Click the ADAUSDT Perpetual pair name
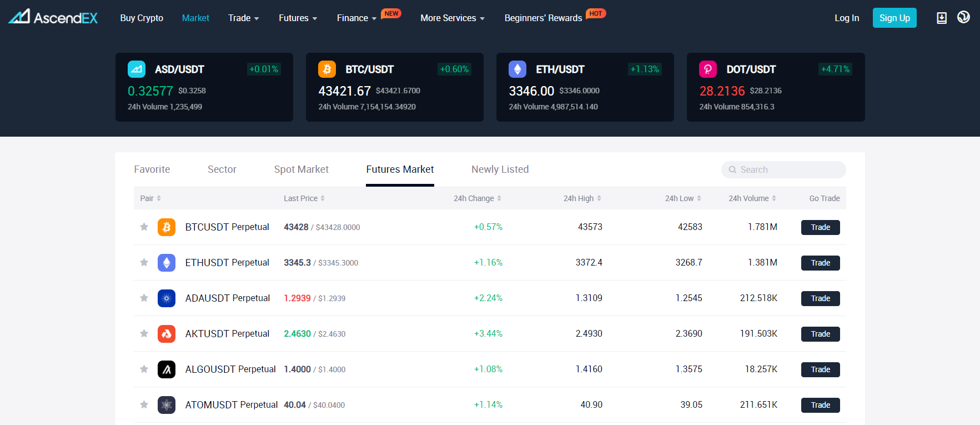980x425 pixels. pyautogui.click(x=228, y=298)
